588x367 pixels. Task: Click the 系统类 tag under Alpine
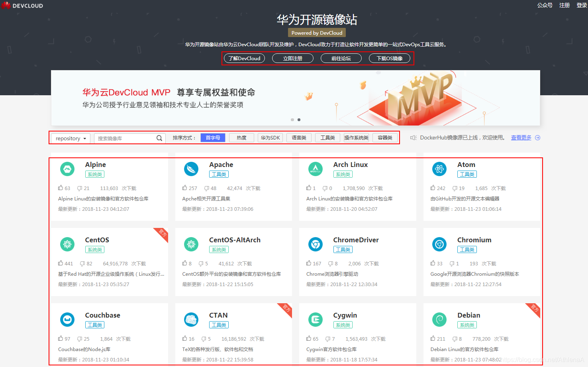(x=95, y=174)
